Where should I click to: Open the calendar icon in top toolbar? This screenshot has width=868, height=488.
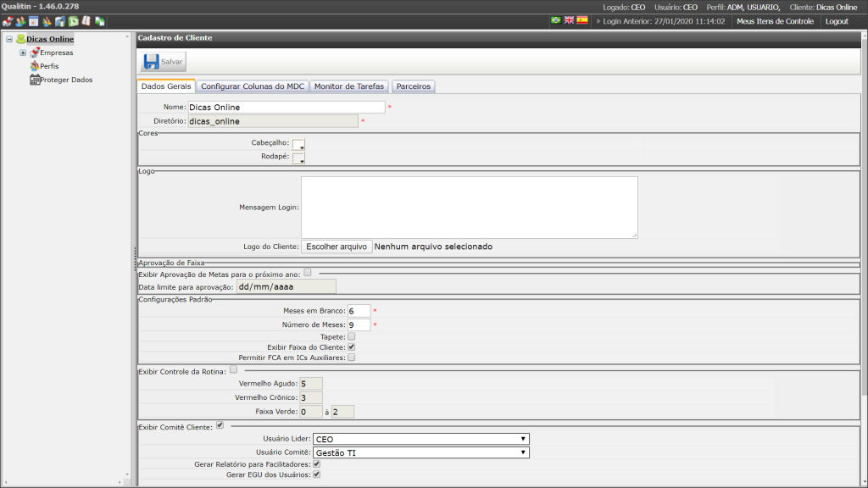(34, 21)
